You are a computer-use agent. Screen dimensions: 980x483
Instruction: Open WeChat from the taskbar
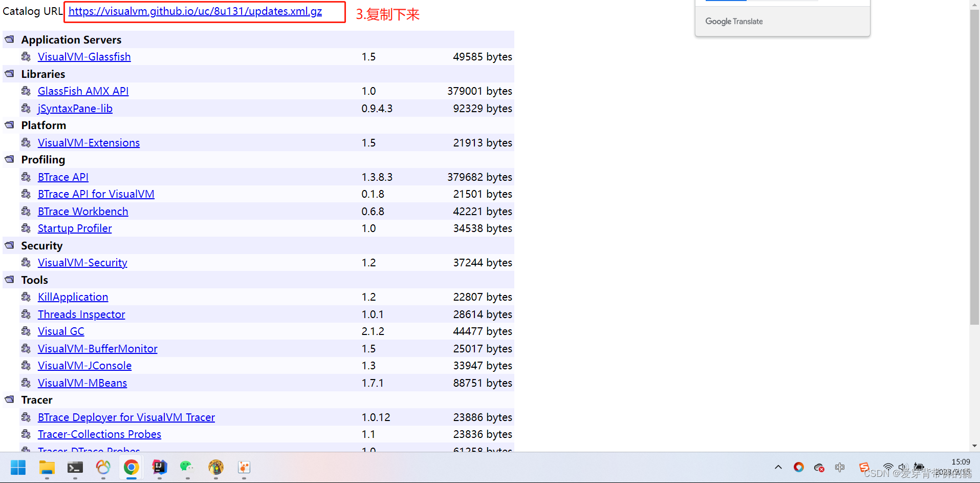(x=187, y=467)
